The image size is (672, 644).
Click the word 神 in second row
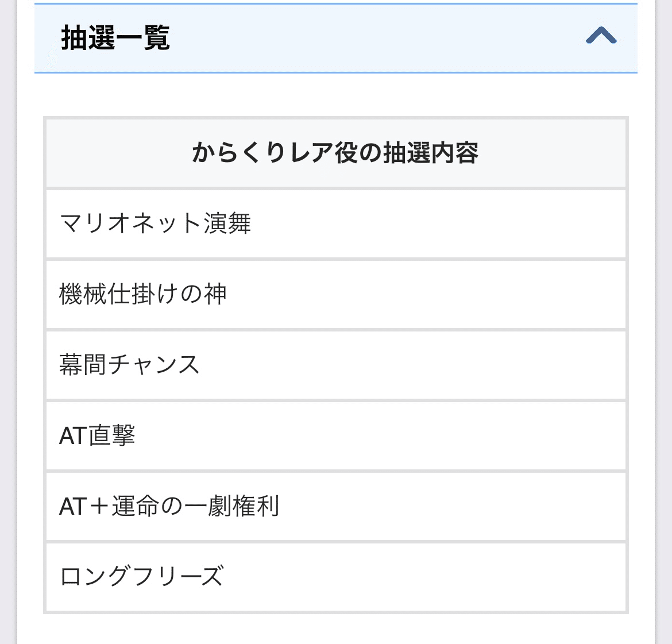(215, 294)
